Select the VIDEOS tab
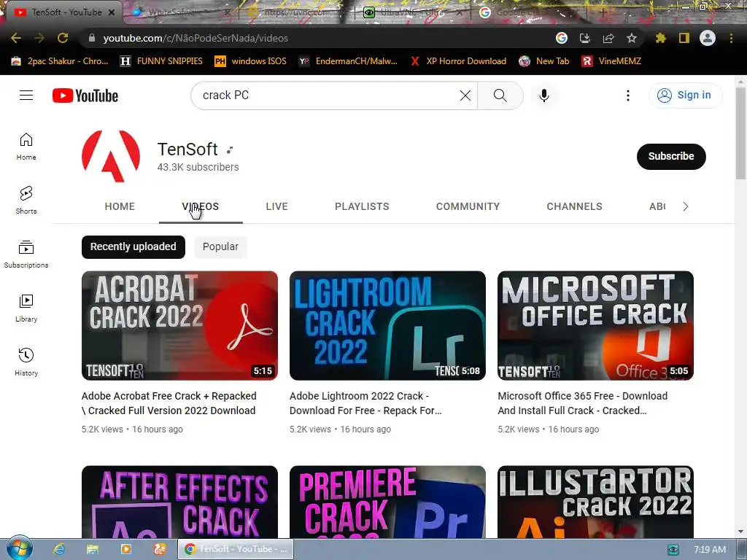 (x=201, y=206)
